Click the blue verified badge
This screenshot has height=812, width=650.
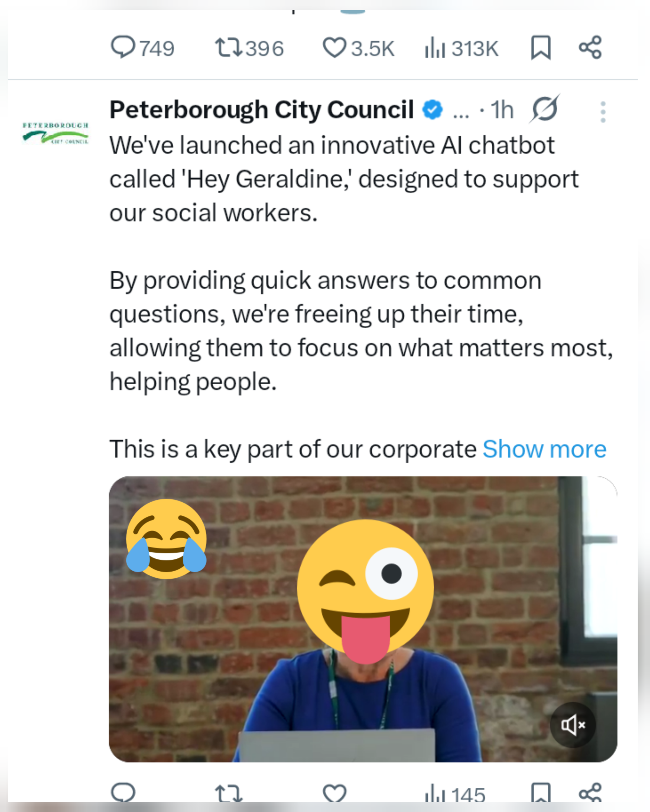[432, 110]
